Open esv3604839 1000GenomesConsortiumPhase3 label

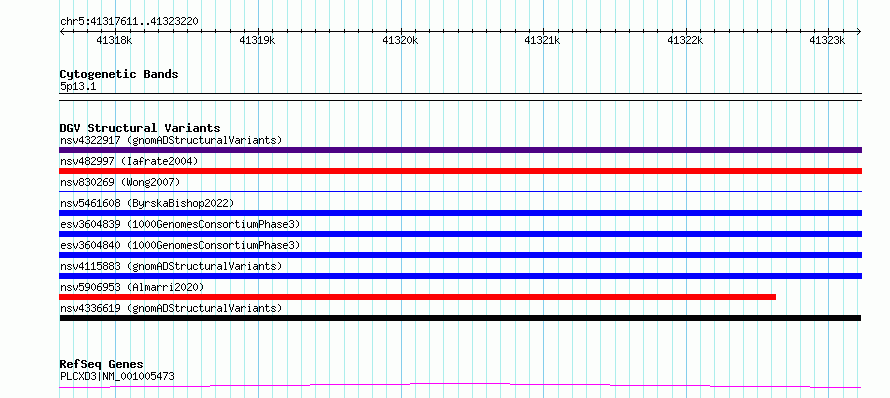coord(180,224)
